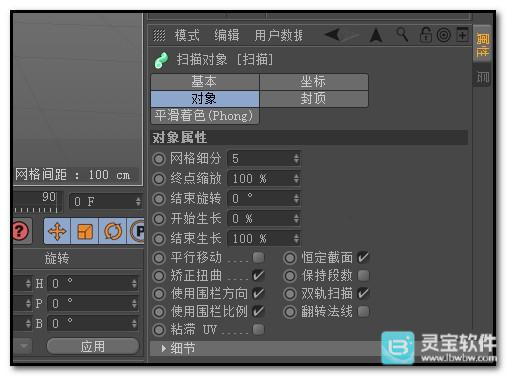Open the 平滑着色(Phong) tab button
Viewport: 507px width, 377px height.
(205, 116)
